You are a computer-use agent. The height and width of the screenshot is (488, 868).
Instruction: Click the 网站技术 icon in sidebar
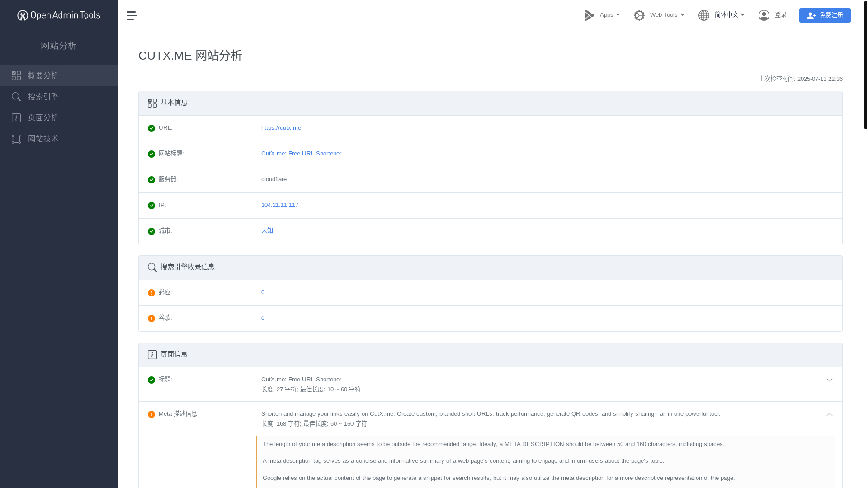coord(16,139)
